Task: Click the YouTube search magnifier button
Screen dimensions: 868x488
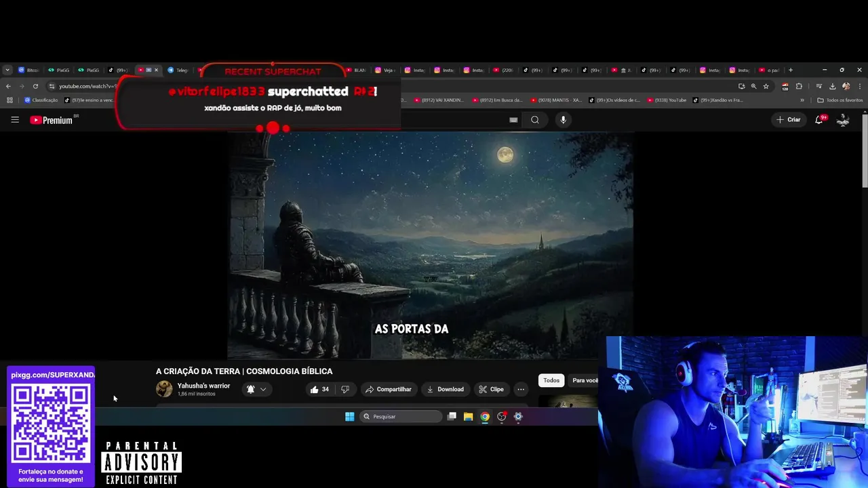Action: pos(535,120)
